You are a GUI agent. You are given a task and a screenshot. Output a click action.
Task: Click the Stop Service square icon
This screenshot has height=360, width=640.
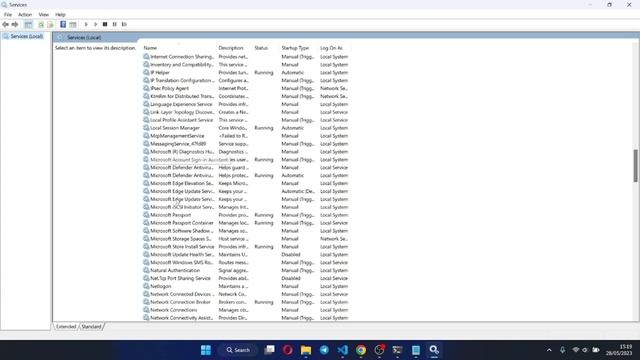[x=105, y=24]
